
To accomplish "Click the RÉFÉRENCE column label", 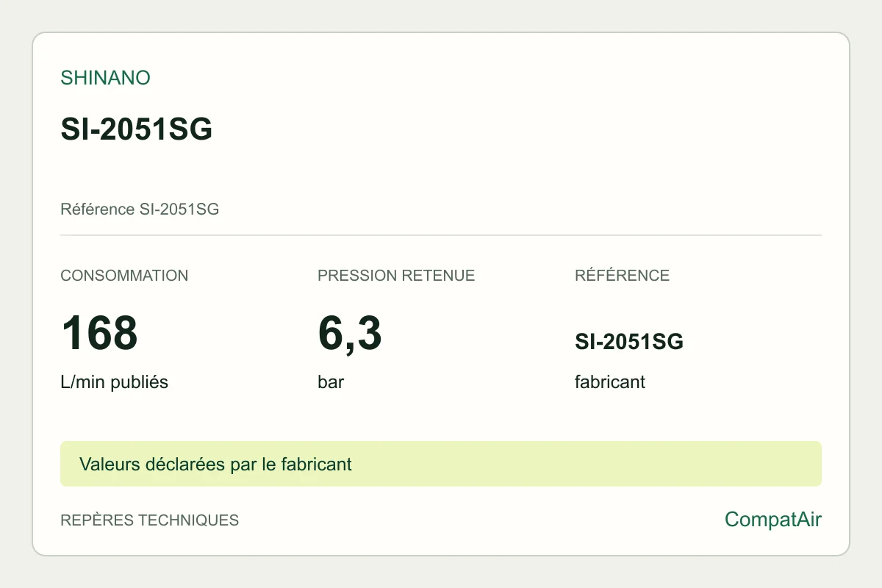I will click(x=622, y=276).
